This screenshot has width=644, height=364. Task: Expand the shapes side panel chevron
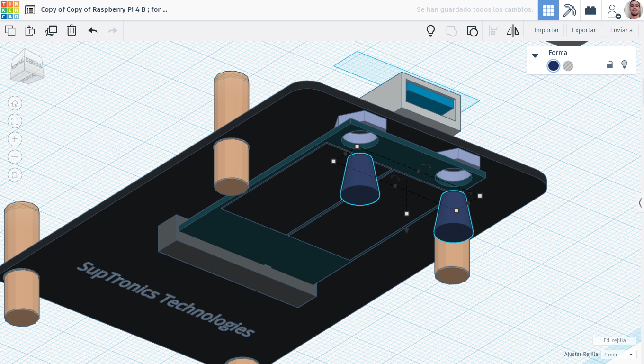click(640, 203)
